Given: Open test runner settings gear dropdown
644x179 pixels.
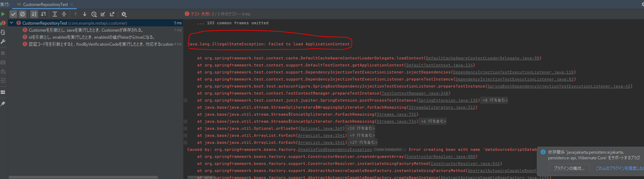Looking at the screenshot, I should tap(124, 14).
